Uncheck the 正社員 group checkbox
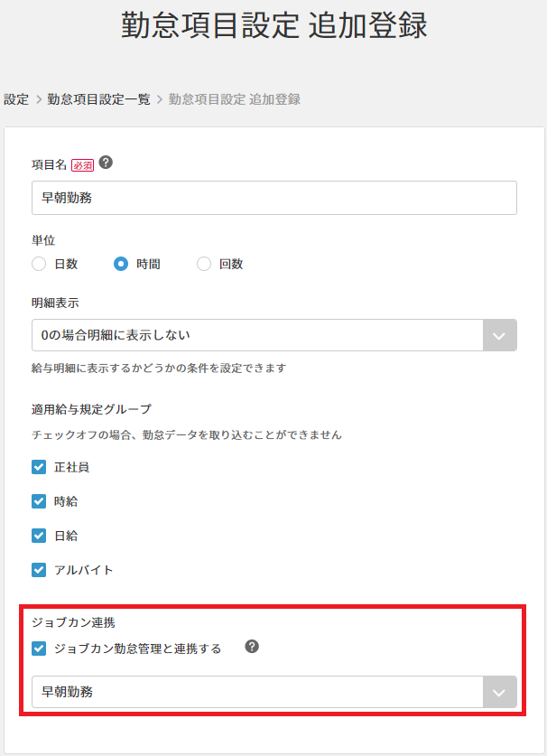 pos(39,467)
